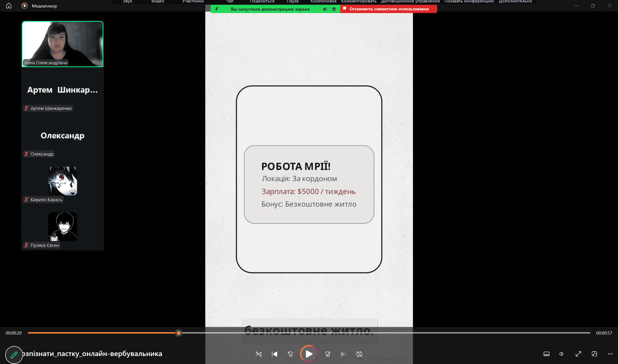Open the more options ellipsis menu

[610, 354]
